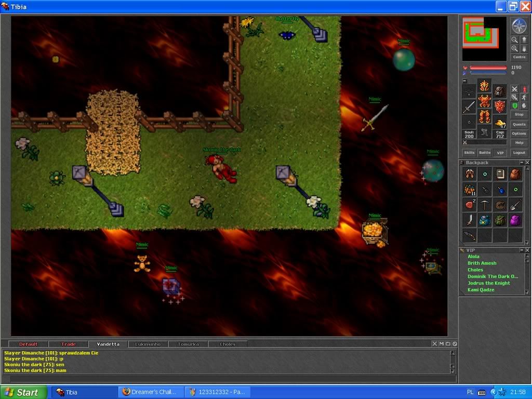Zoom out the minimap
Screen dimensions: 532x399
515,40
